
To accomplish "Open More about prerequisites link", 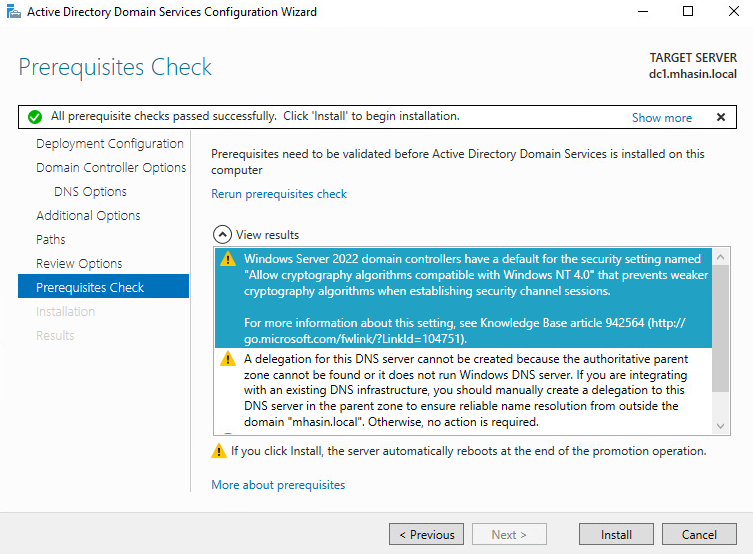I will tap(278, 485).
